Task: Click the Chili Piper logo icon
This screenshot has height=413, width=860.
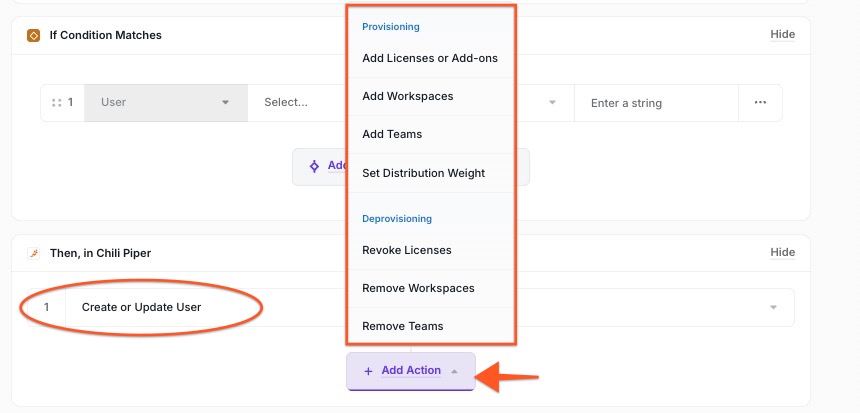Action: (x=33, y=254)
